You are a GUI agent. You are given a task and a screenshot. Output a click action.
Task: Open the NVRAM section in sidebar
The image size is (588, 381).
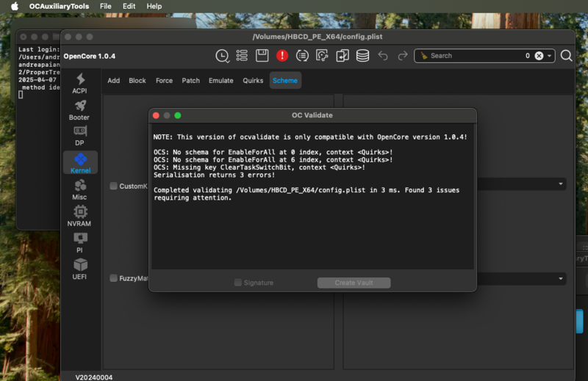coord(79,216)
